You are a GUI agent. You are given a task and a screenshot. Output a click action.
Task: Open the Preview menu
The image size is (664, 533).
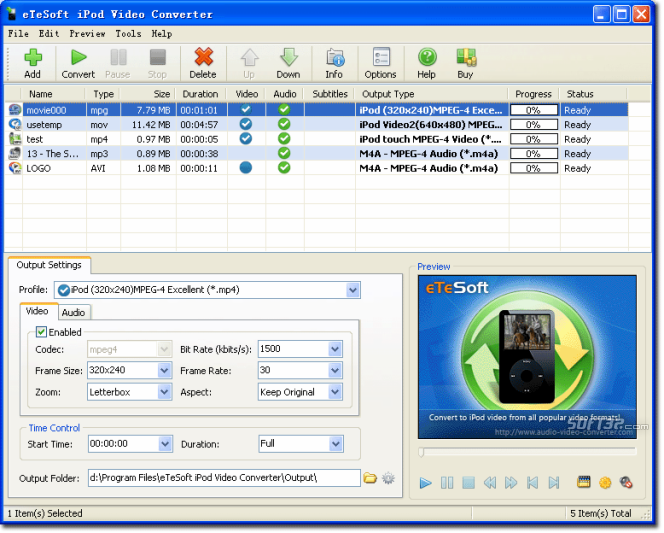pos(87,33)
